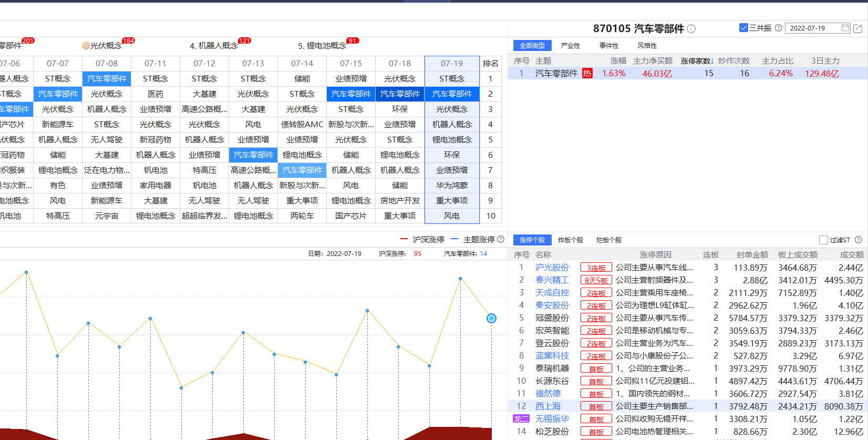Sort by 主力占比 column header
The height and width of the screenshot is (440, 868).
click(778, 61)
